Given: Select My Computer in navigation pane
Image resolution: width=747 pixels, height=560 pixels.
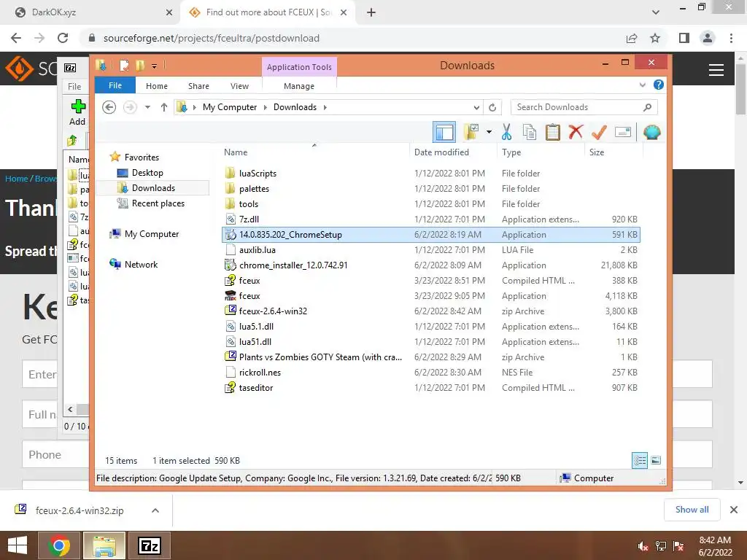Looking at the screenshot, I should [x=152, y=234].
